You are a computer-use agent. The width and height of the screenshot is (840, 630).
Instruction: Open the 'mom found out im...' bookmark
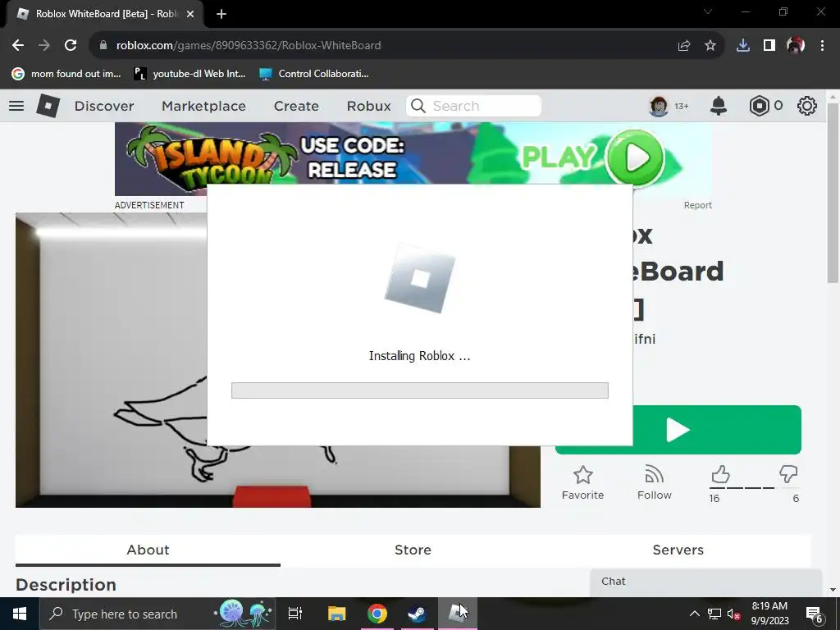67,74
